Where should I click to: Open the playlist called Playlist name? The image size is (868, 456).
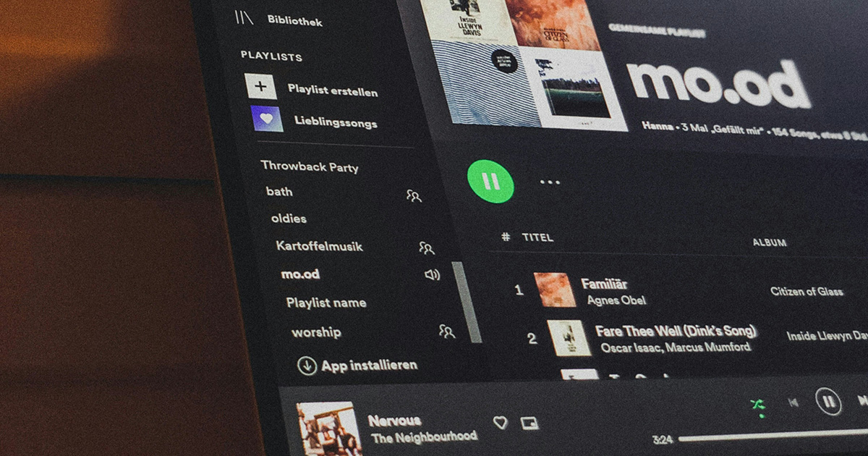click(x=325, y=303)
